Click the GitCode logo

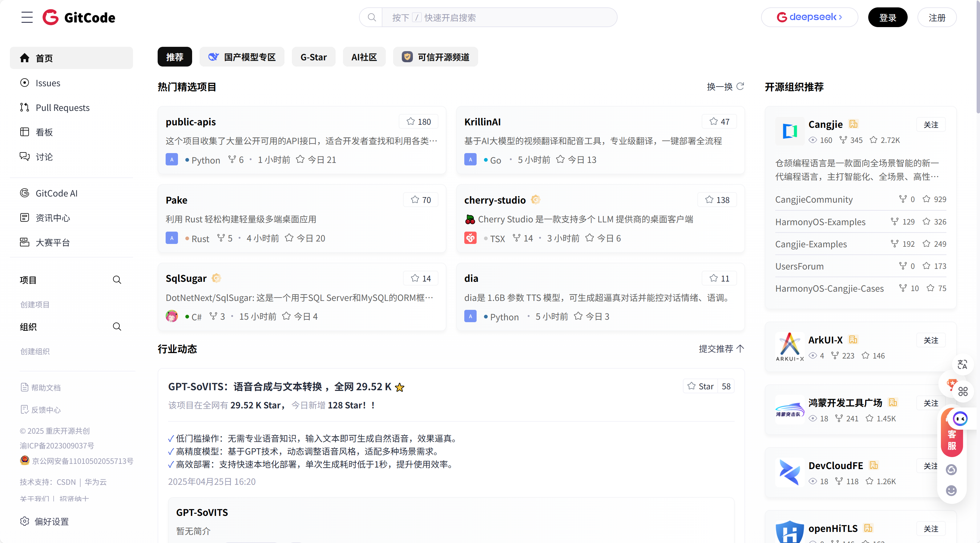[79, 18]
